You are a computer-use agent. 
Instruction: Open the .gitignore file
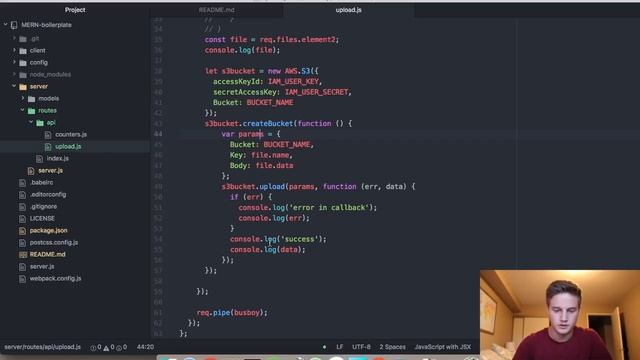43,207
